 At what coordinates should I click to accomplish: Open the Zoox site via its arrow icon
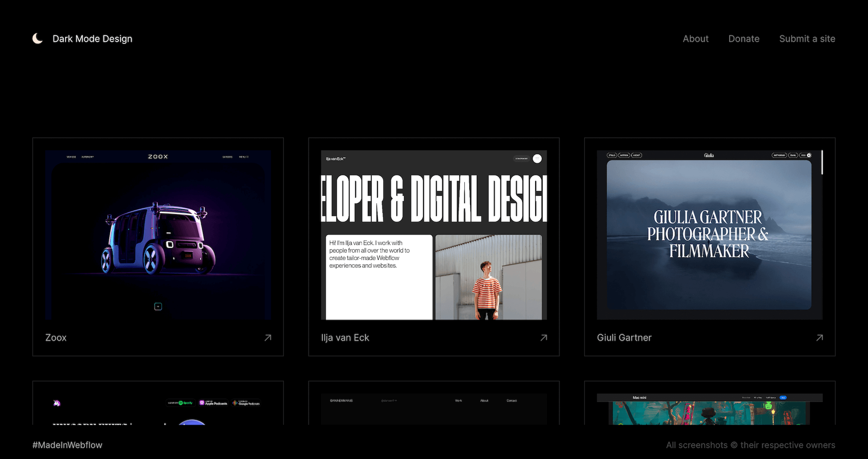tap(268, 337)
